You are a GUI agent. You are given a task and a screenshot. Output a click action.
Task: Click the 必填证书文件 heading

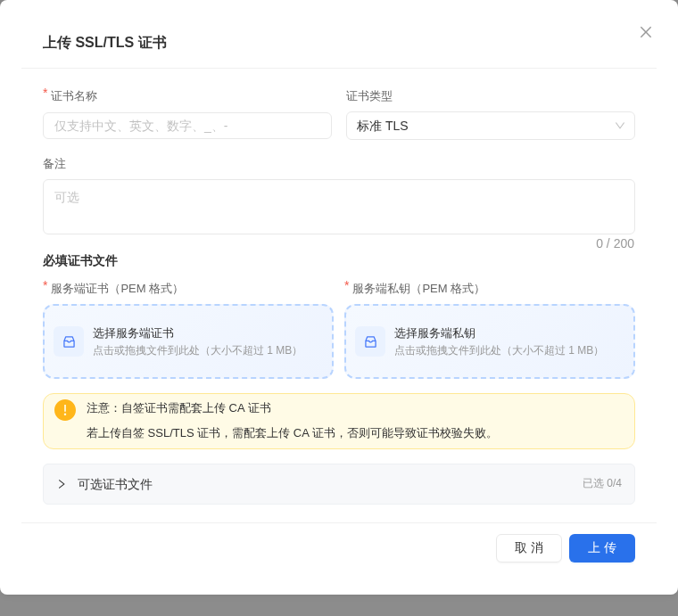(x=80, y=261)
